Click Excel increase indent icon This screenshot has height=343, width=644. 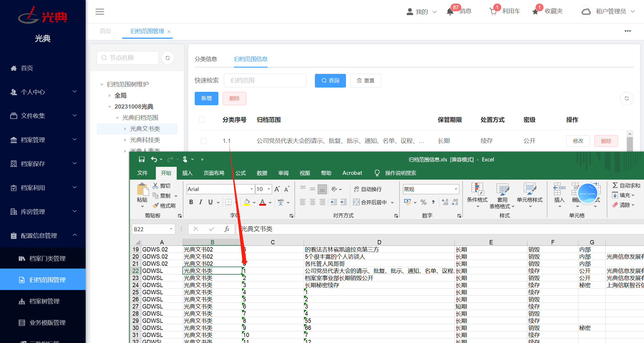click(x=344, y=202)
